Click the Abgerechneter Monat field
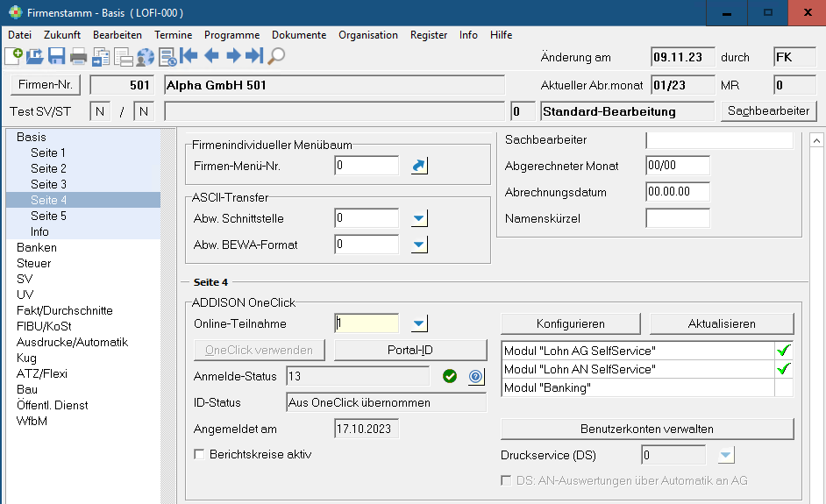 (678, 166)
